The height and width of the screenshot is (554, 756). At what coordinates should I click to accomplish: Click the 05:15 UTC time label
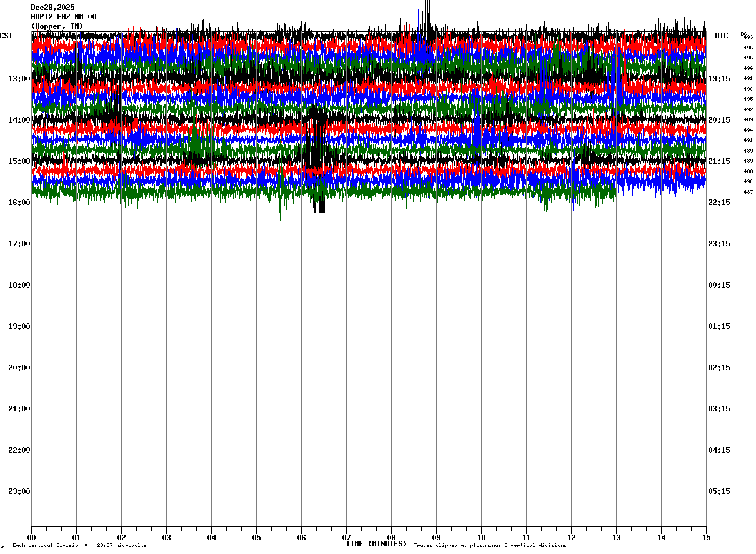click(719, 491)
